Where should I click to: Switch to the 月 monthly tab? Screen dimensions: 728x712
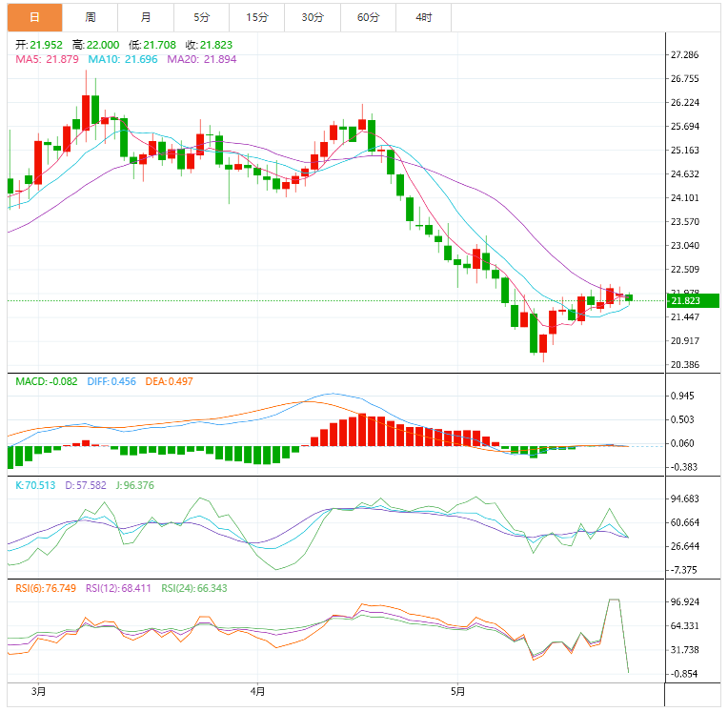pos(146,18)
